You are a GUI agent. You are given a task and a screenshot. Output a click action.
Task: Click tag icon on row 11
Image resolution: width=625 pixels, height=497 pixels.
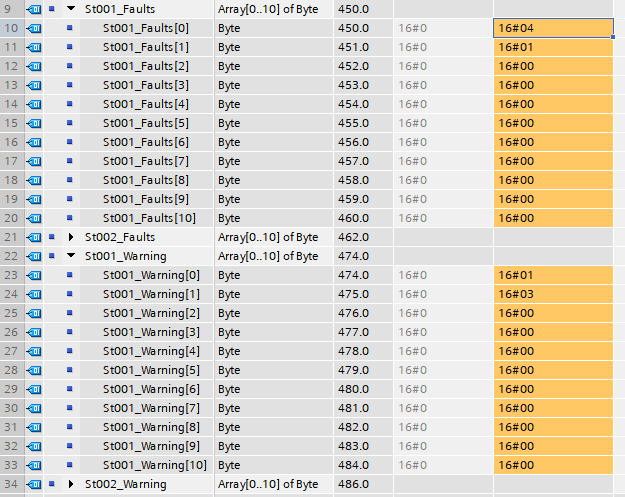click(34, 47)
